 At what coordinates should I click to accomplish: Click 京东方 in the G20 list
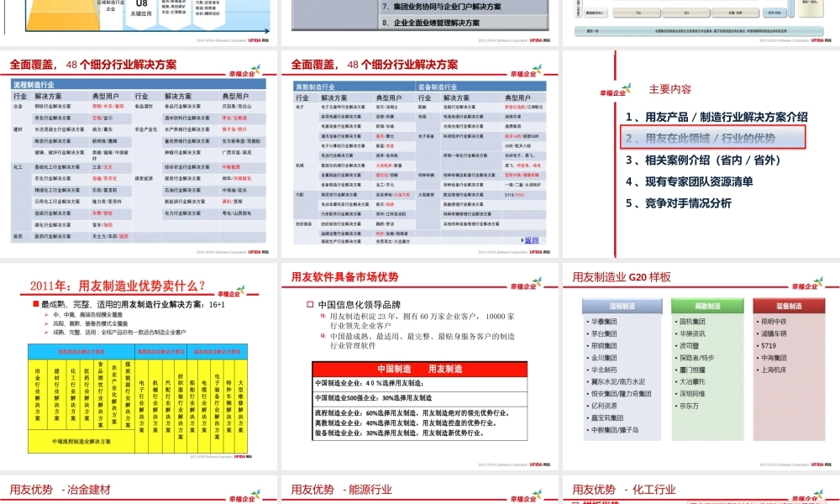689,406
